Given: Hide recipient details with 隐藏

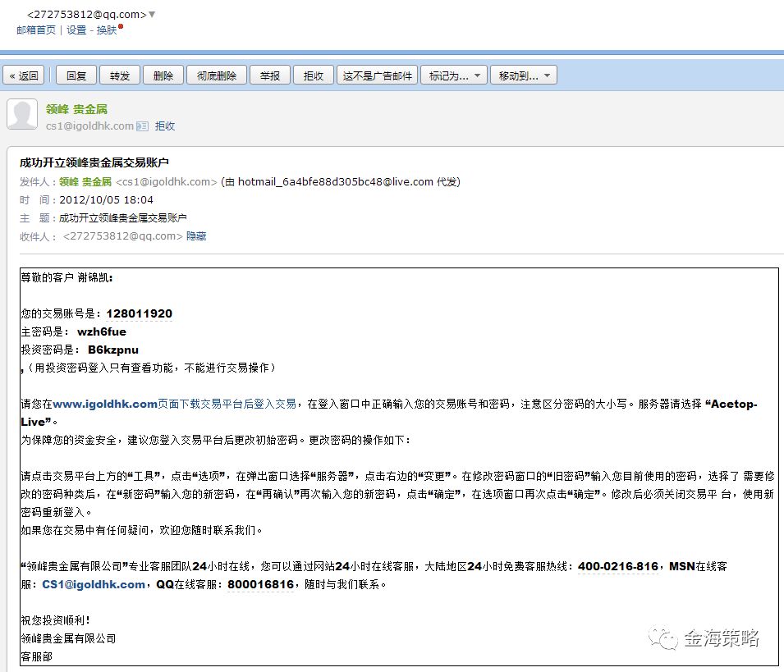Looking at the screenshot, I should point(196,236).
